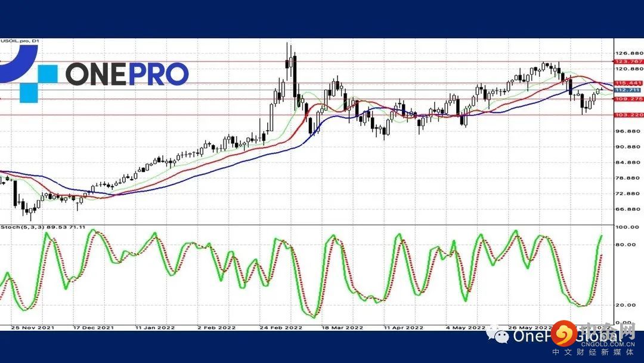Click the 20.00 stochastic scale label

click(627, 305)
